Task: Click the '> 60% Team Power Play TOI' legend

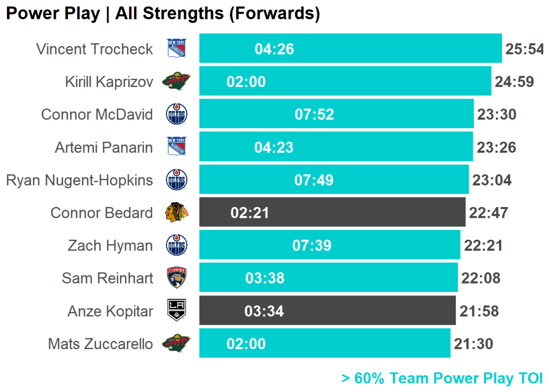Action: (x=442, y=378)
